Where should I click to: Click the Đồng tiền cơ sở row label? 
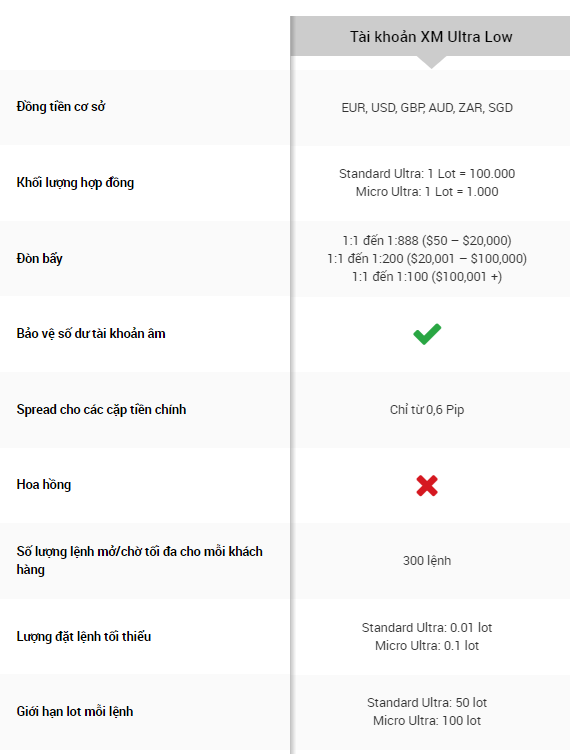61,106
